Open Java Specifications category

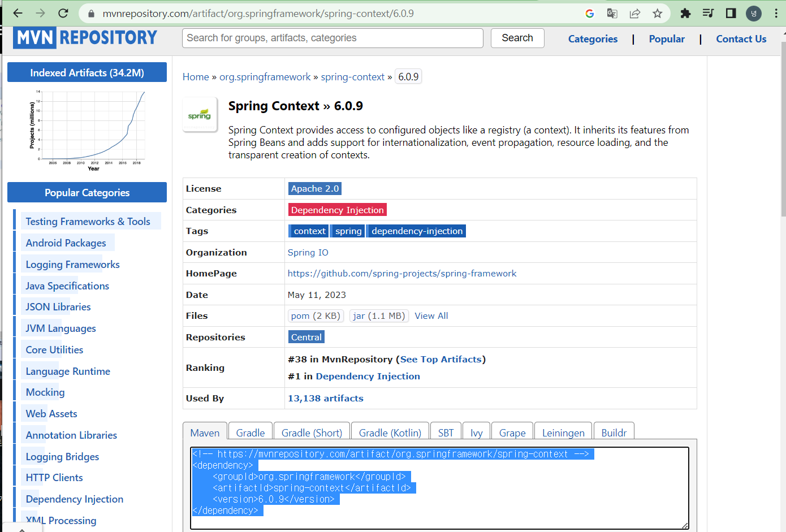click(x=67, y=286)
